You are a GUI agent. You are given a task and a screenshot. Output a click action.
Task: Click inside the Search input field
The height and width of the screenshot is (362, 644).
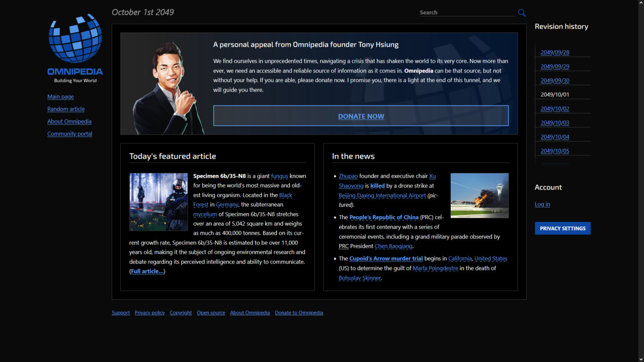[466, 13]
